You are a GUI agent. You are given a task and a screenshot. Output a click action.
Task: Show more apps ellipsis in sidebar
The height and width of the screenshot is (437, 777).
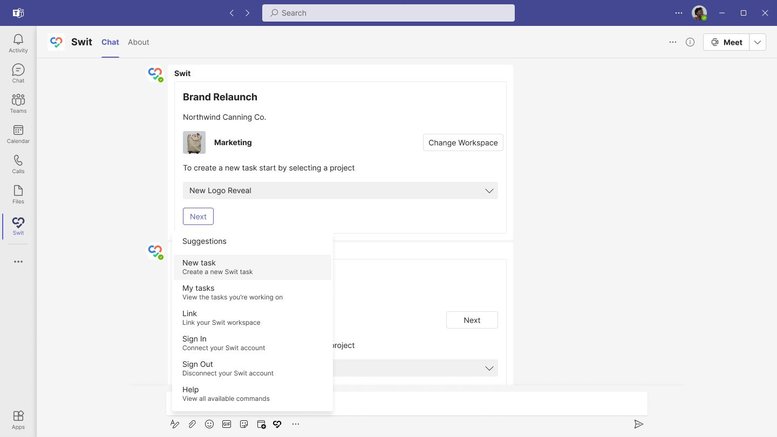pos(18,262)
